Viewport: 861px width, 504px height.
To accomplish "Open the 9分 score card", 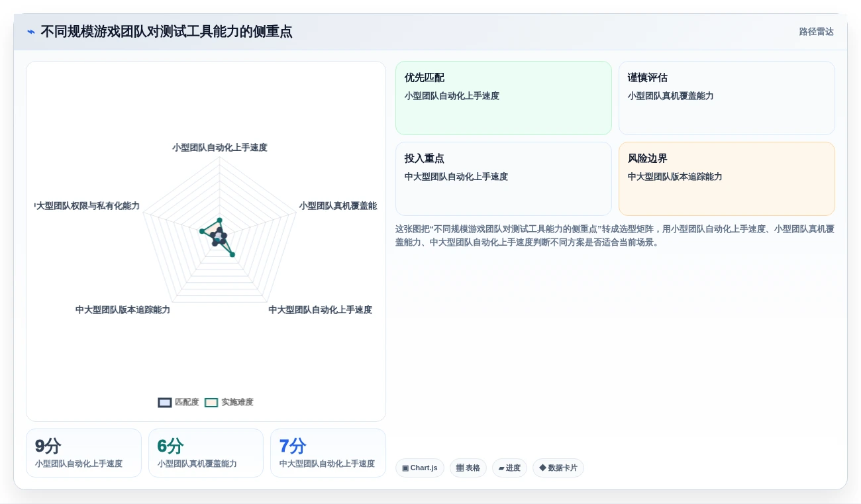I will click(83, 453).
